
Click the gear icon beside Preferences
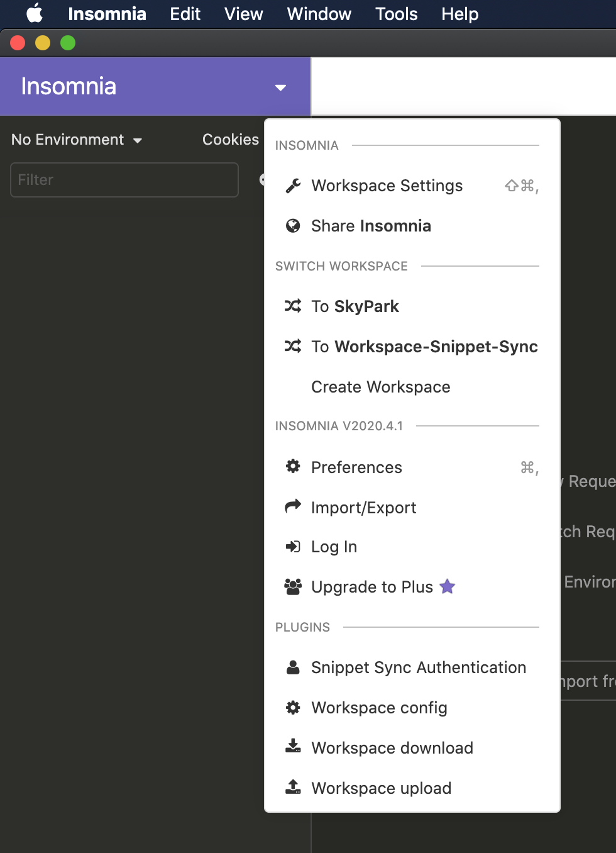[x=293, y=466]
